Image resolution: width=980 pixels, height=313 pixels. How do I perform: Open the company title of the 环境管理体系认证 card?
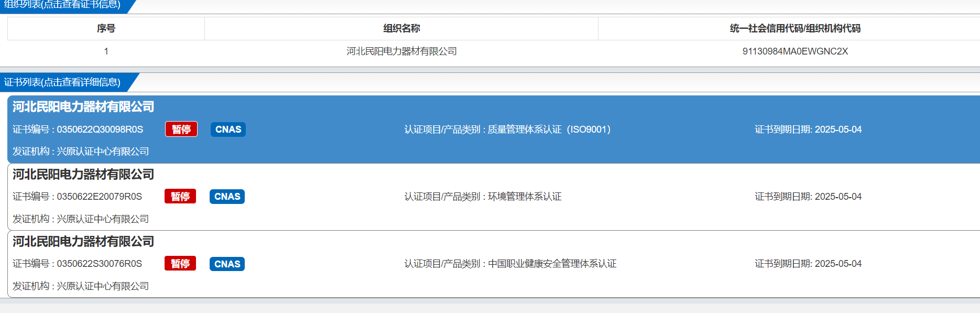83,174
